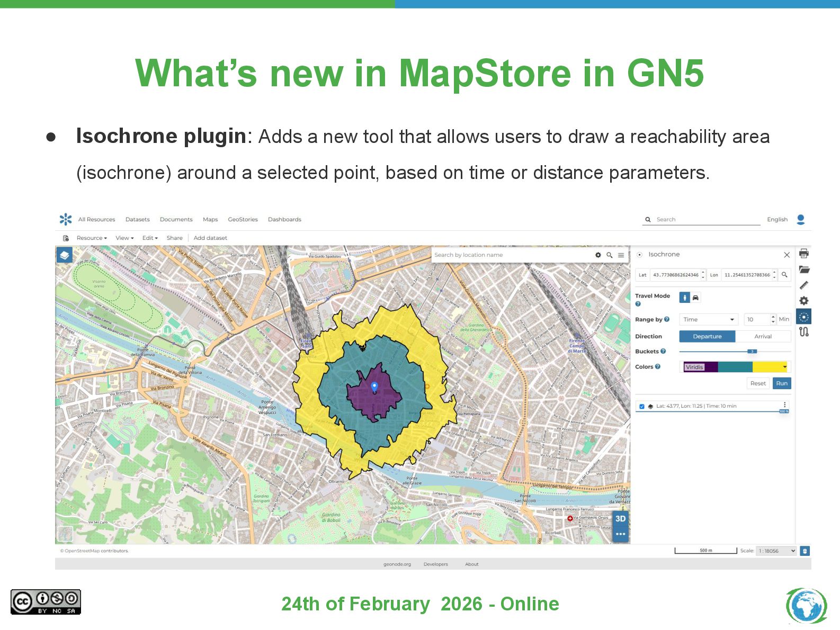Select the Measure ruler tool
The width and height of the screenshot is (840, 630).
[804, 285]
